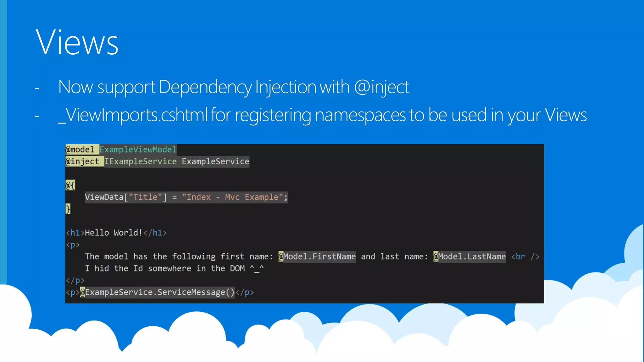Click the closing brace of code block
The height and width of the screenshot is (362, 644).
(68, 209)
